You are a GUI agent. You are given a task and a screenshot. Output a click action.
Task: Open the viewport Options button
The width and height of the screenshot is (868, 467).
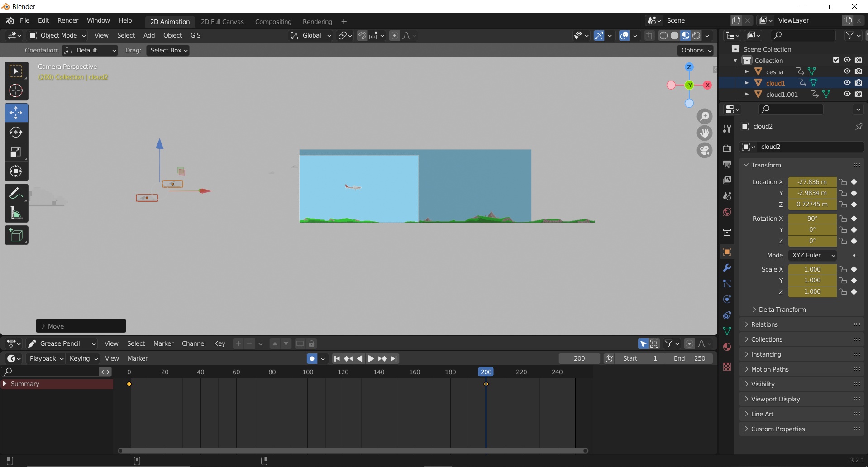click(696, 50)
